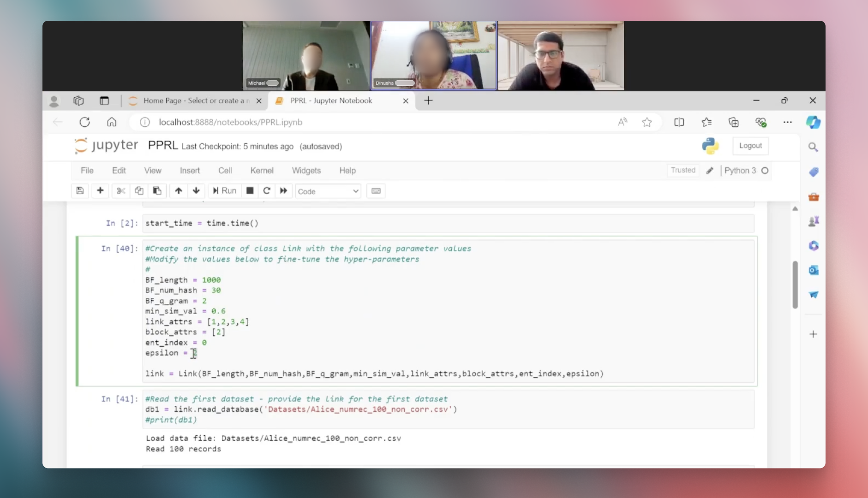
Task: Copy selected cells in the toolbar
Action: click(139, 191)
